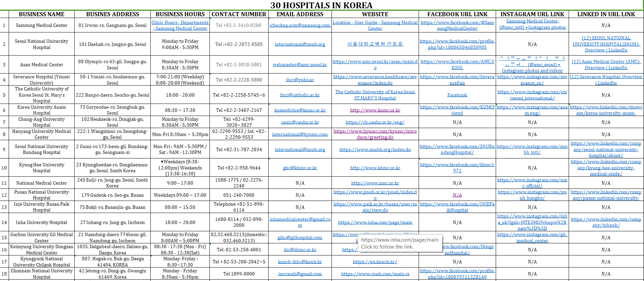Follow the Catholic University of Korea Seoul ST.MARY'S website link

pyautogui.click(x=375, y=95)
